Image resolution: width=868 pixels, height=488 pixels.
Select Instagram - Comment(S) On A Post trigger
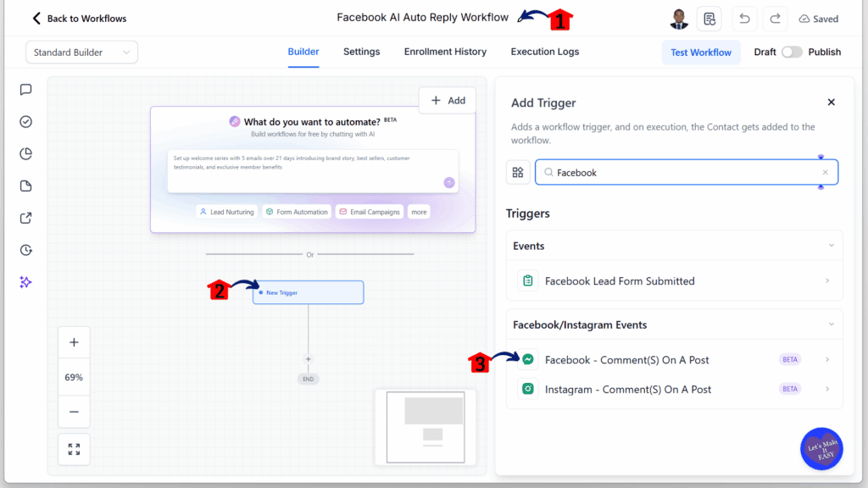point(674,389)
